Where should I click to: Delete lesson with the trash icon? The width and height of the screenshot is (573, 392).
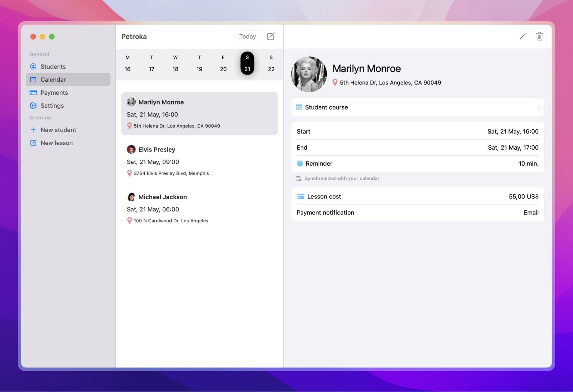tap(539, 37)
